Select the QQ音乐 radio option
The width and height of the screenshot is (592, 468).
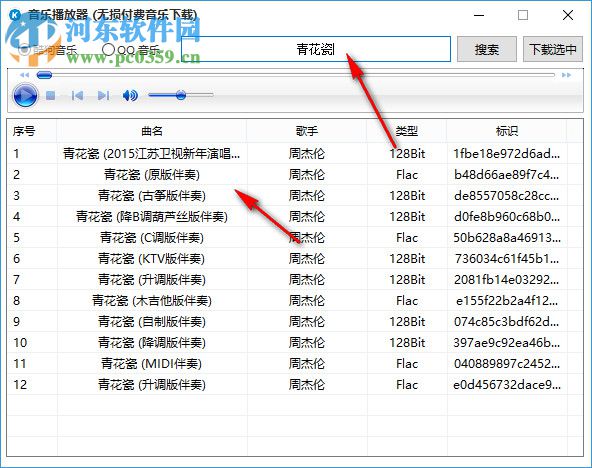(131, 49)
